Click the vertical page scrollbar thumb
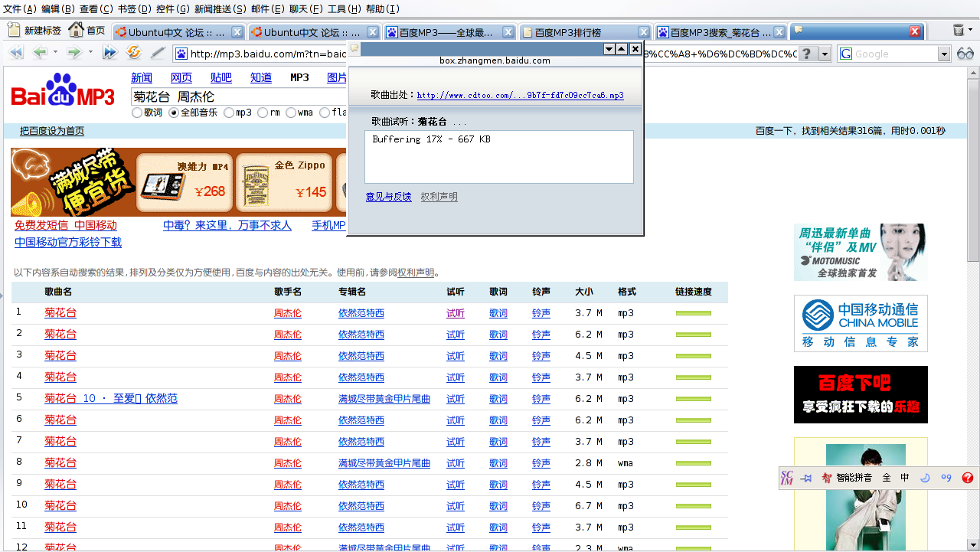Viewport: 980px width, 552px height. [973, 169]
